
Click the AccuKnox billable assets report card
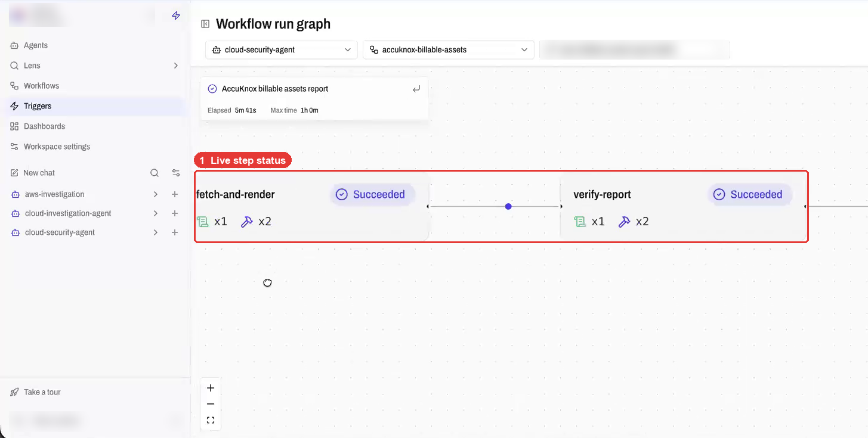(314, 98)
